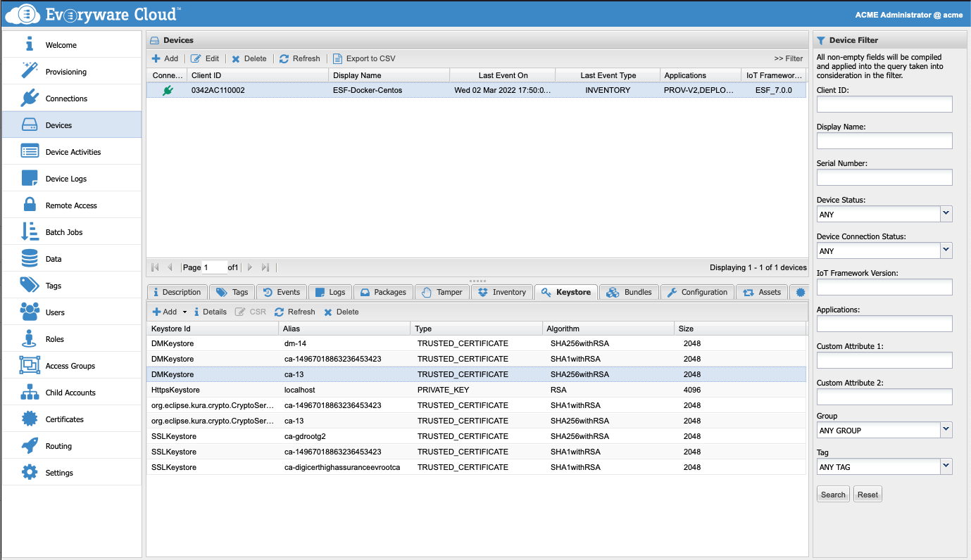Screen dimensions: 971x560
Task: Refresh the keystore list
Action: 295,312
